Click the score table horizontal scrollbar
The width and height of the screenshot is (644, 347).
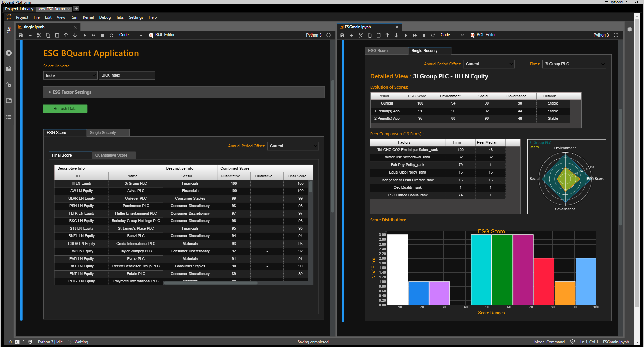(x=211, y=283)
